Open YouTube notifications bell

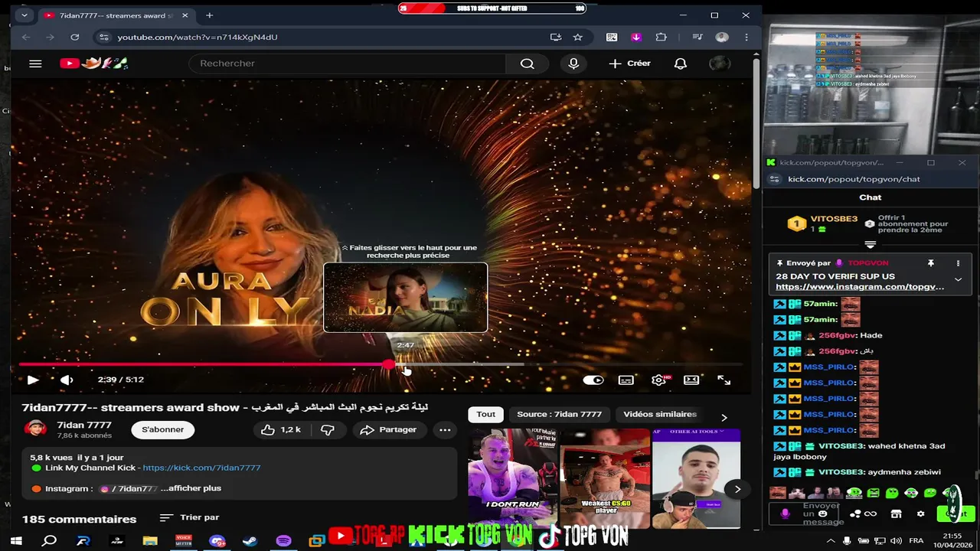[680, 64]
